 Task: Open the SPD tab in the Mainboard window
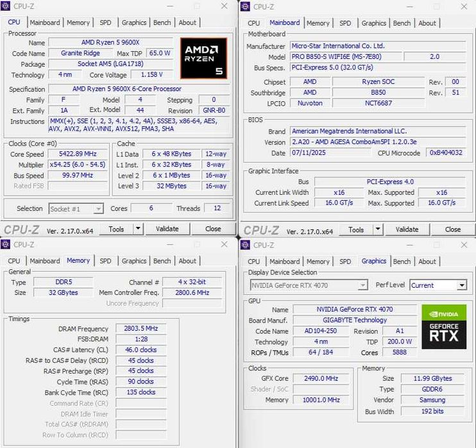tap(345, 23)
